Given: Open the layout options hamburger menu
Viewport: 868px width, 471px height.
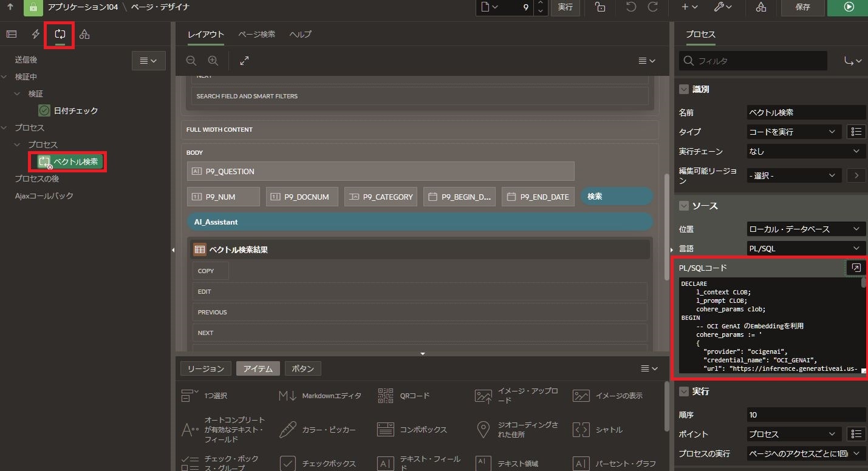Looking at the screenshot, I should [x=648, y=61].
